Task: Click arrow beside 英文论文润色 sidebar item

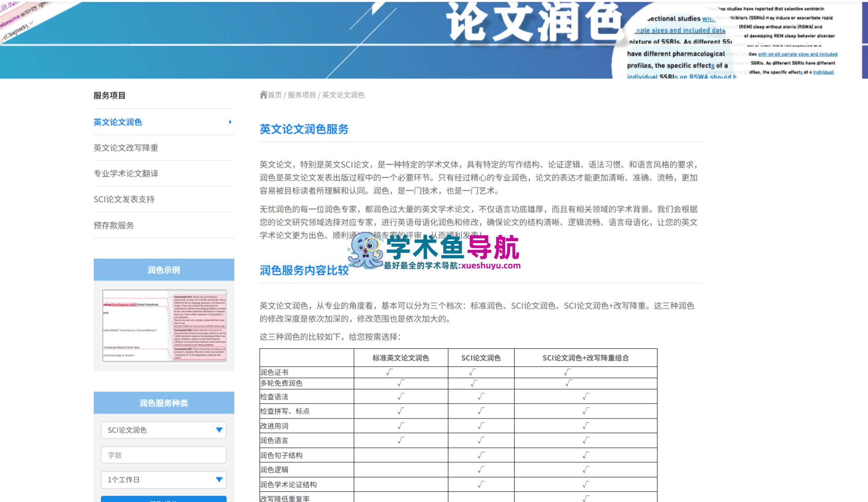Action: coord(230,122)
